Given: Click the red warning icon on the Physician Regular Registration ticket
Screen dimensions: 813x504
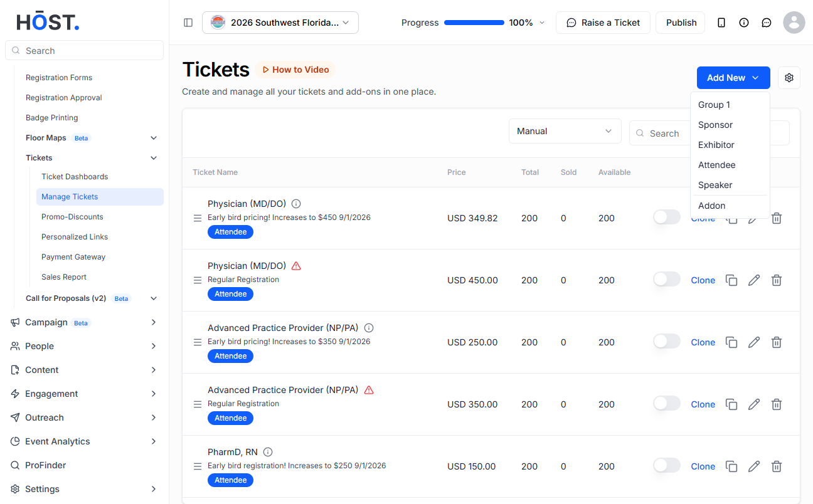Looking at the screenshot, I should coord(297,266).
